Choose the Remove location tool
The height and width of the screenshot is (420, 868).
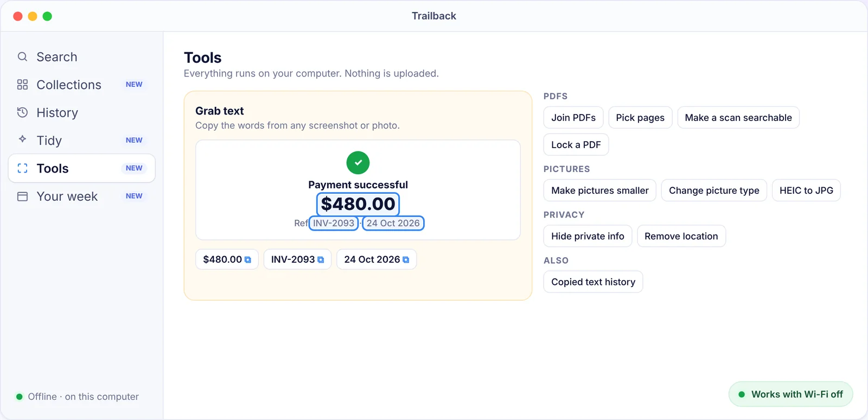pyautogui.click(x=681, y=236)
